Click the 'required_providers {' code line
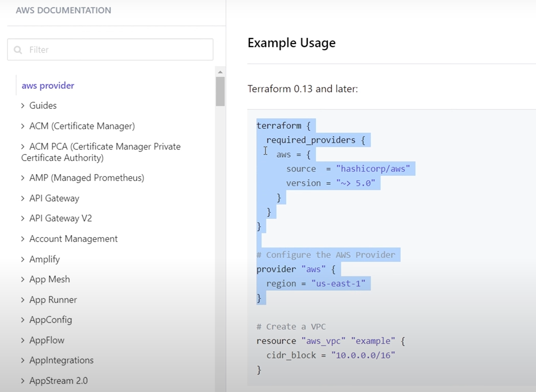This screenshot has height=392, width=536. 316,140
